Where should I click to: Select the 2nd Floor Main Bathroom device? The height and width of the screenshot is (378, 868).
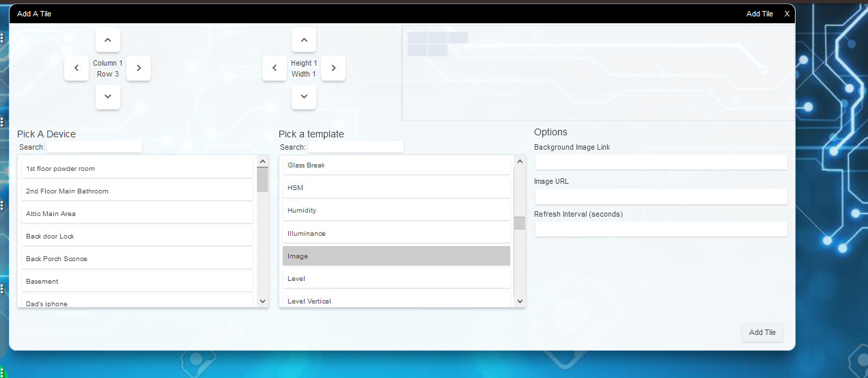click(x=137, y=191)
